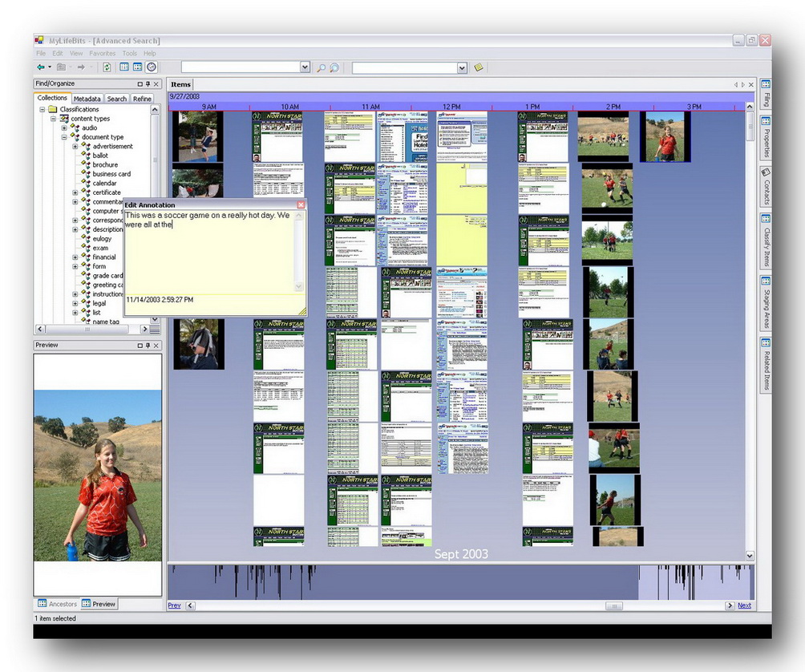Screen dimensions: 805x672
Task: Expand the financial tree node
Action: click(x=75, y=257)
